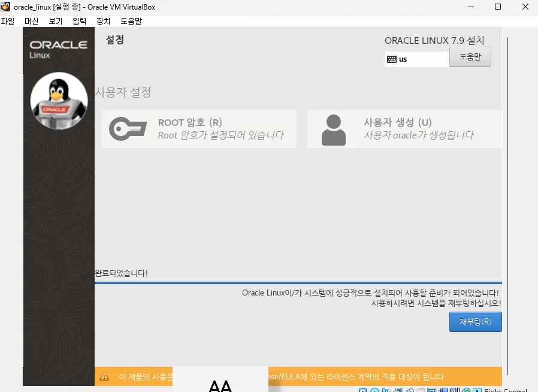Click the '사용자 oracle가 생성됩니다' status text

(x=419, y=135)
